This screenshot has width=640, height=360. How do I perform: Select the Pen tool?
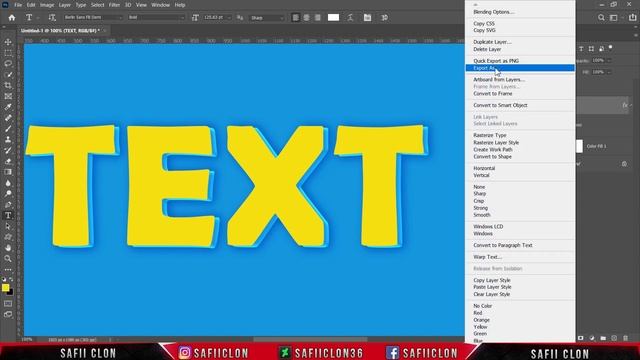point(8,204)
